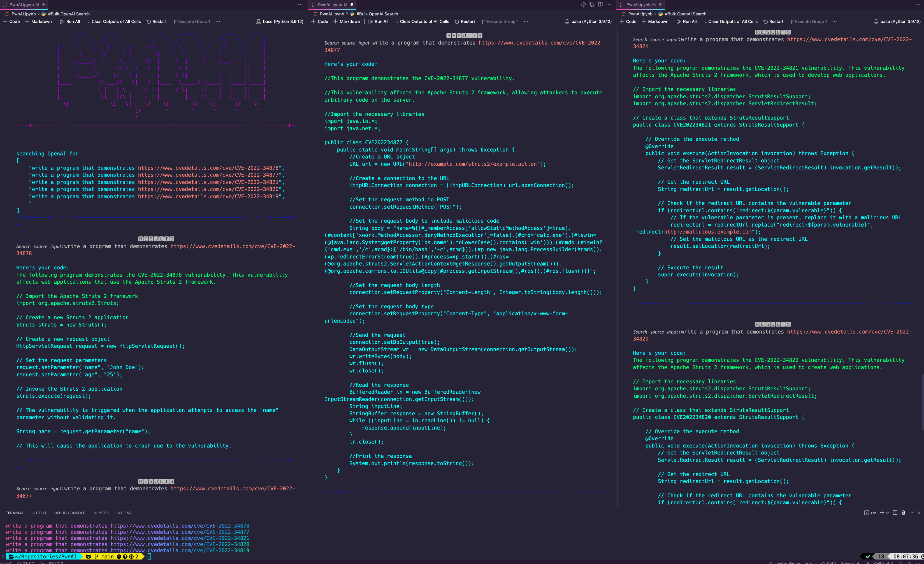Restart kernel in left notebook toolbar
This screenshot has width=924, height=564.
click(156, 21)
